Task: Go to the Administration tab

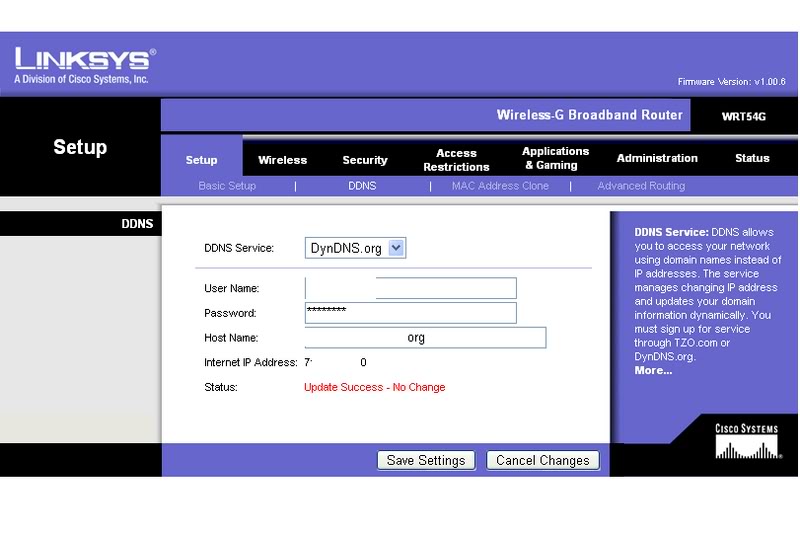Action: click(x=657, y=158)
